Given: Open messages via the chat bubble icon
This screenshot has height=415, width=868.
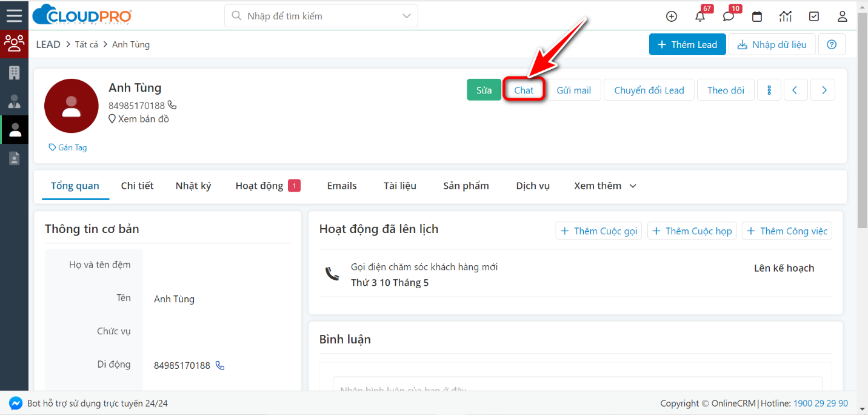Looking at the screenshot, I should click(728, 16).
